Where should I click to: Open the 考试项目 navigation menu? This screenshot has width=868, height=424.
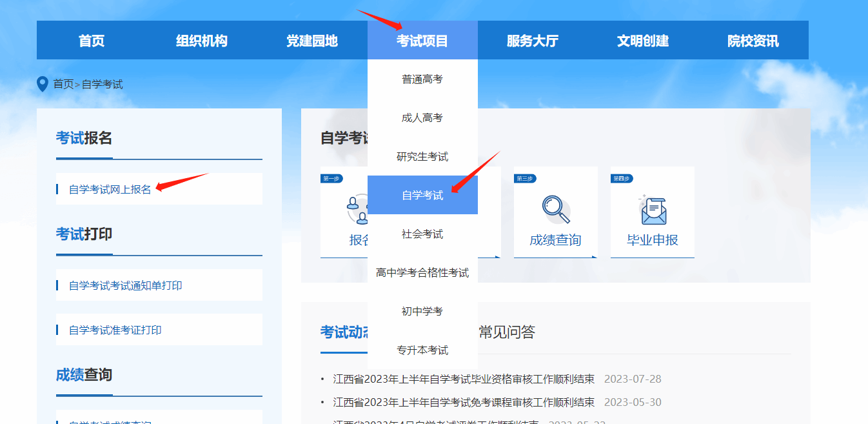pos(422,41)
